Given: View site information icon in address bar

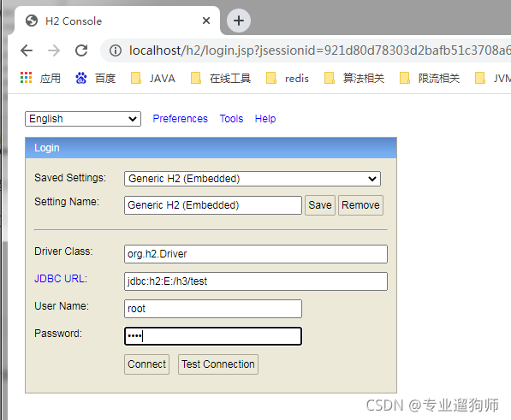Looking at the screenshot, I should tap(116, 50).
